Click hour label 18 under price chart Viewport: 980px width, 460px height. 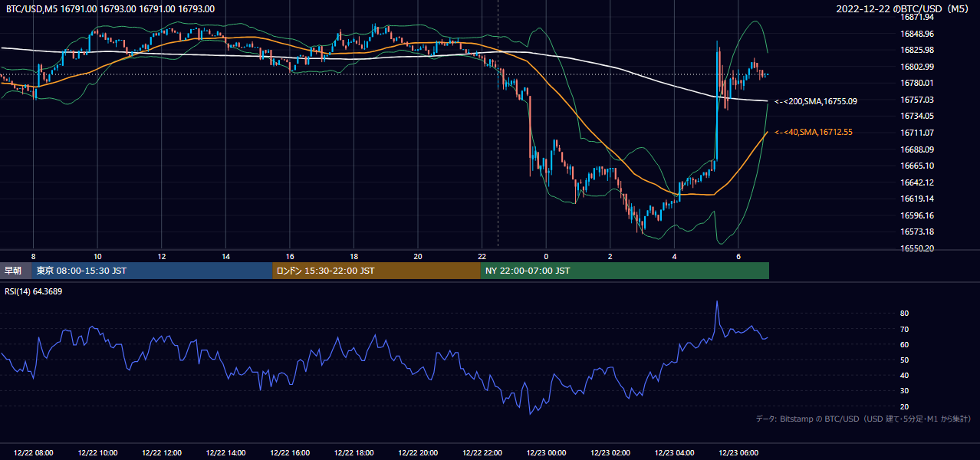coord(354,256)
